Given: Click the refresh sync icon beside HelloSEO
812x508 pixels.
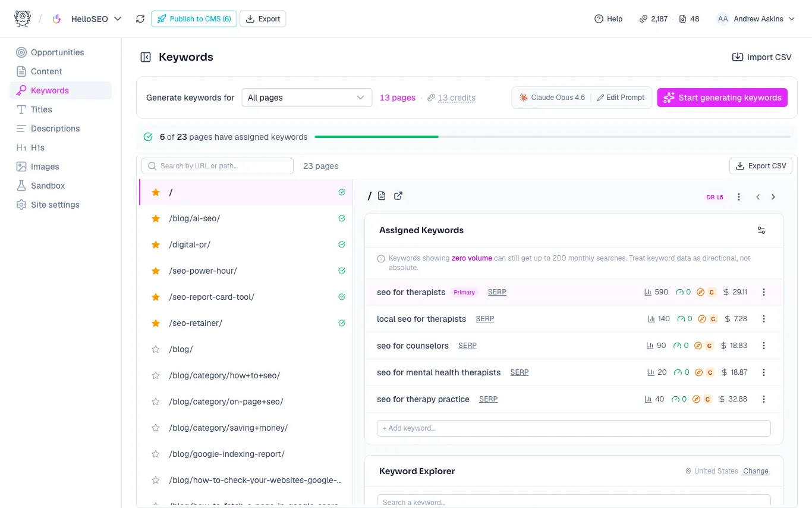Looking at the screenshot, I should coord(140,19).
